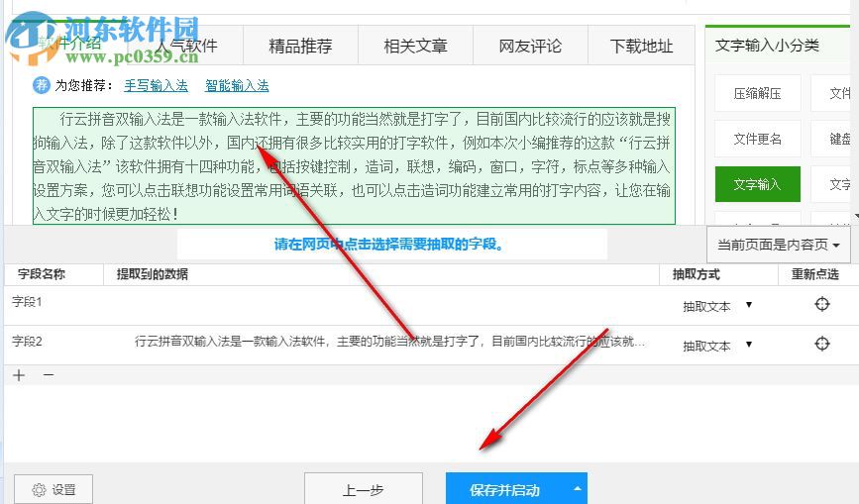859x504 pixels.
Task: Switch to the 精品推荐 tab
Action: tap(300, 46)
